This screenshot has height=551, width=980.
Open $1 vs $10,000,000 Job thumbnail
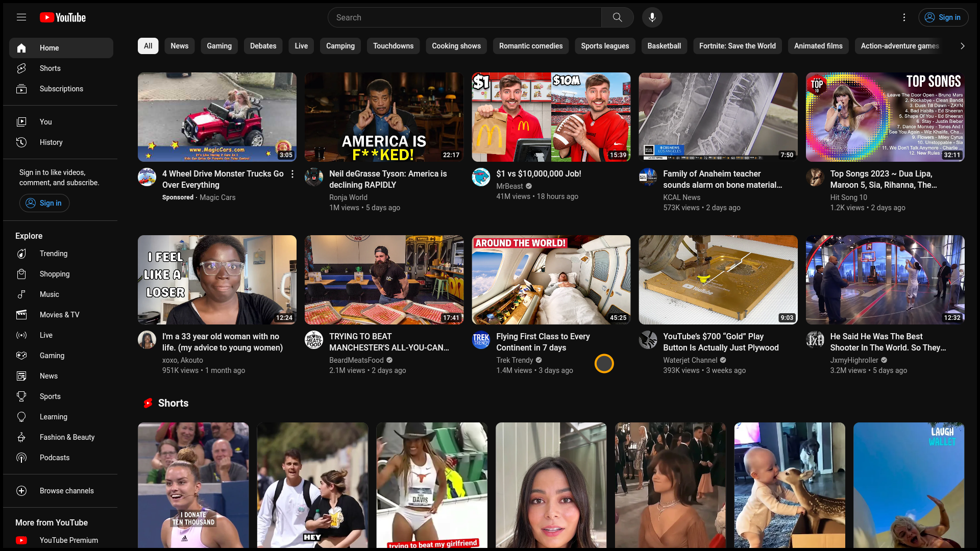[551, 117]
